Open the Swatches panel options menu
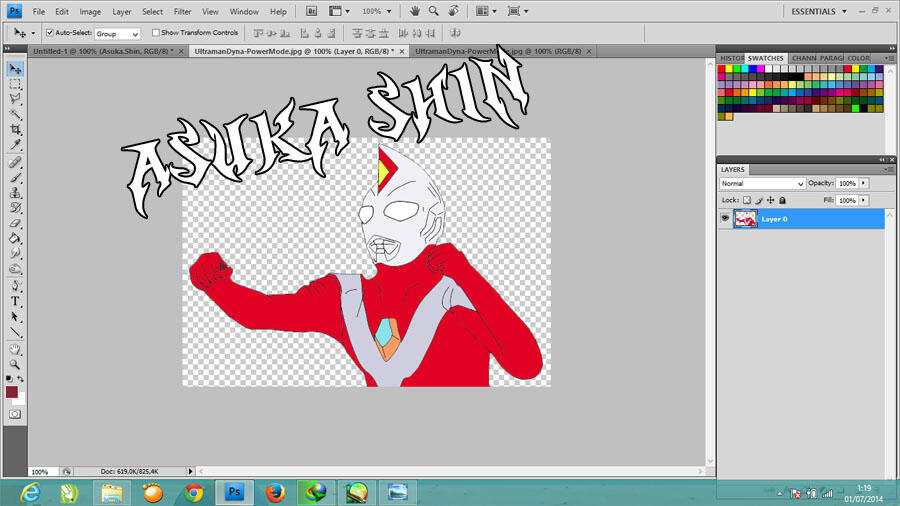Screen dimensions: 900x506 click(889, 58)
